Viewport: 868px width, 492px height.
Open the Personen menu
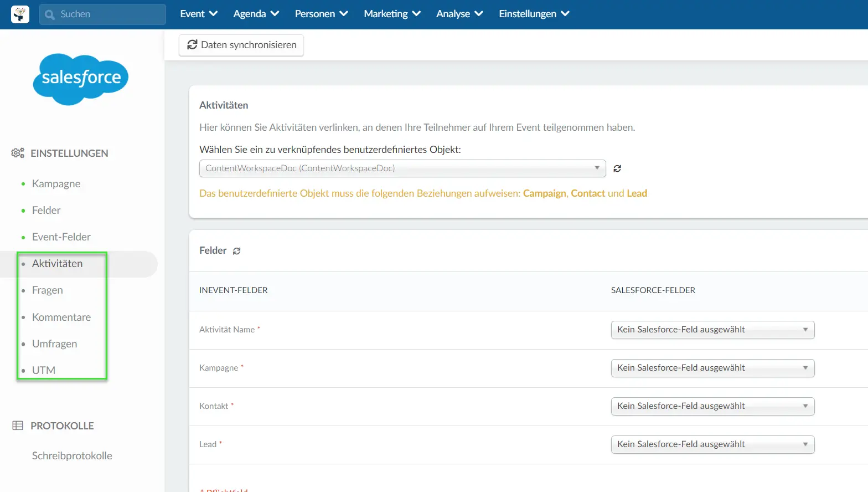pyautogui.click(x=321, y=14)
